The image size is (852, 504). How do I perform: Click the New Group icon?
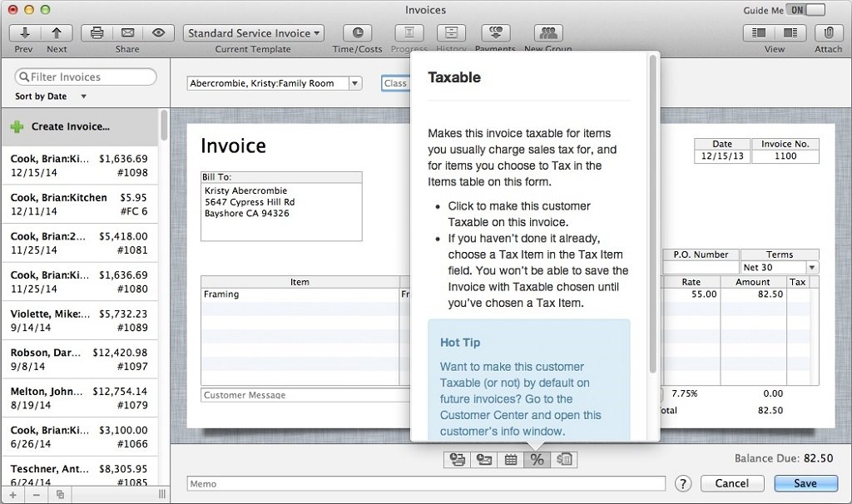tap(547, 33)
